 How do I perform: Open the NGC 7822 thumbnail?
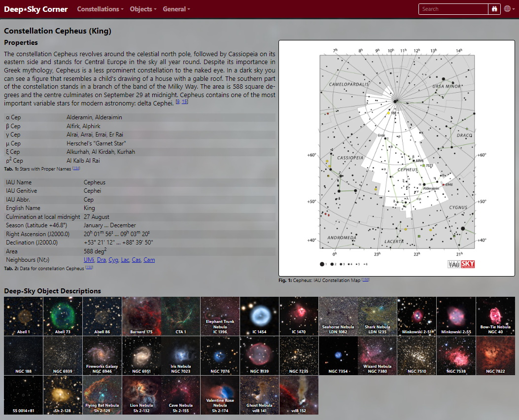tap(495, 355)
